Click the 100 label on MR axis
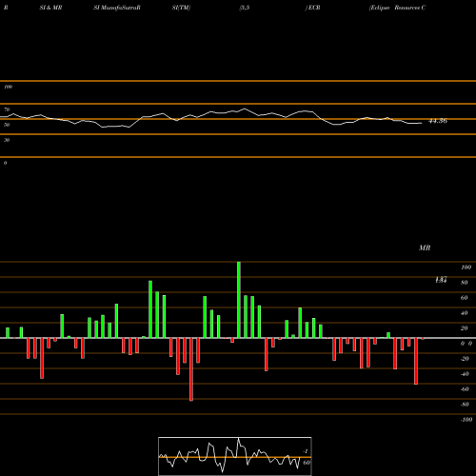 click(x=466, y=268)
